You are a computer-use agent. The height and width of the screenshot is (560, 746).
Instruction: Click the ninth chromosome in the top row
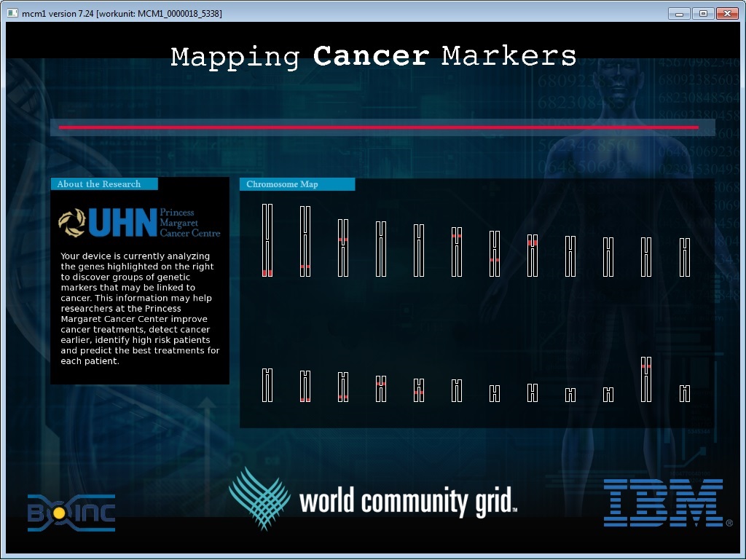point(570,256)
